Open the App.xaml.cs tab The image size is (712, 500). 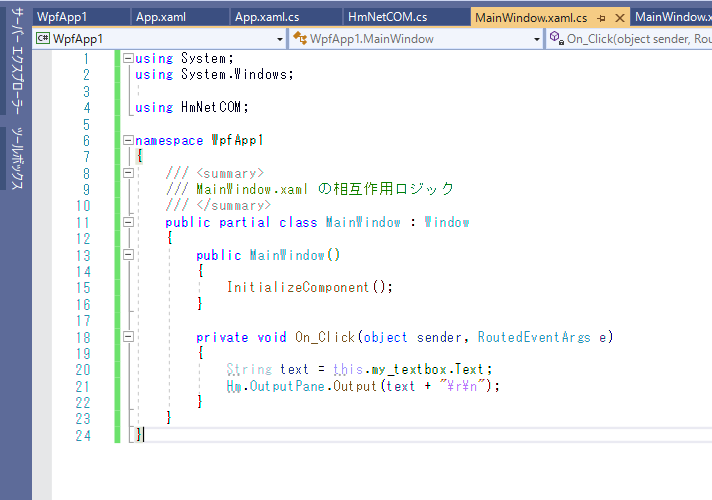click(x=267, y=18)
